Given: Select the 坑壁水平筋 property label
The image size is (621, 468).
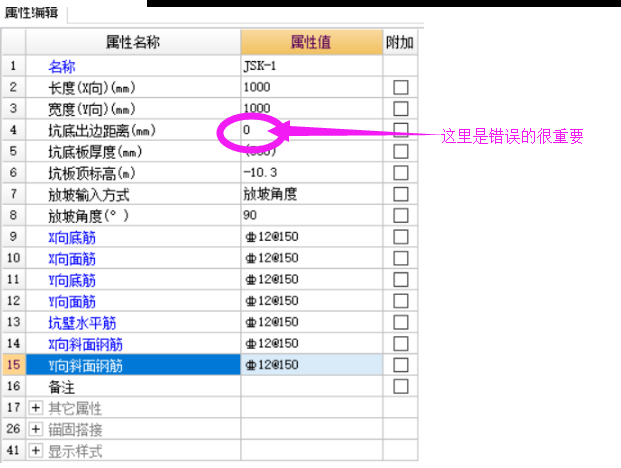Looking at the screenshot, I should 82,323.
